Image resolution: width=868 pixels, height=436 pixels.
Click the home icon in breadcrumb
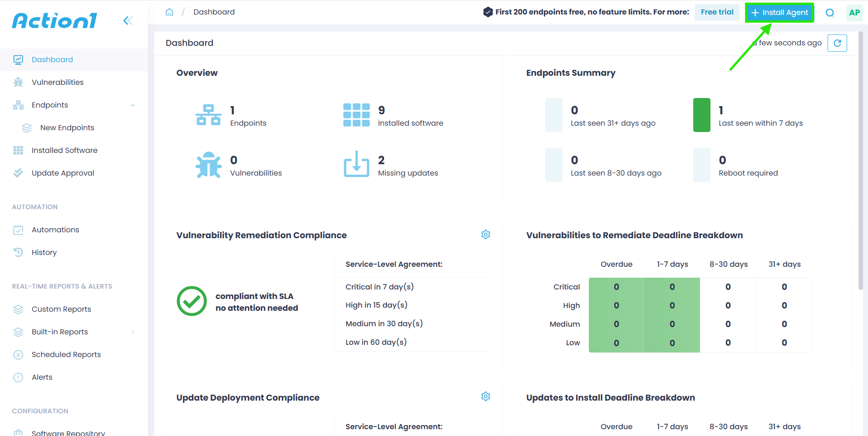169,12
